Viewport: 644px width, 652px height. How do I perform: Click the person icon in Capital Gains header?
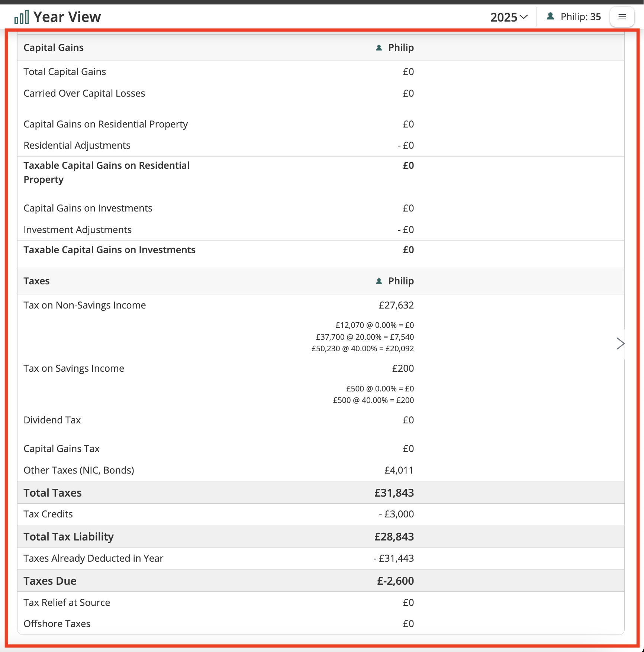[379, 48]
